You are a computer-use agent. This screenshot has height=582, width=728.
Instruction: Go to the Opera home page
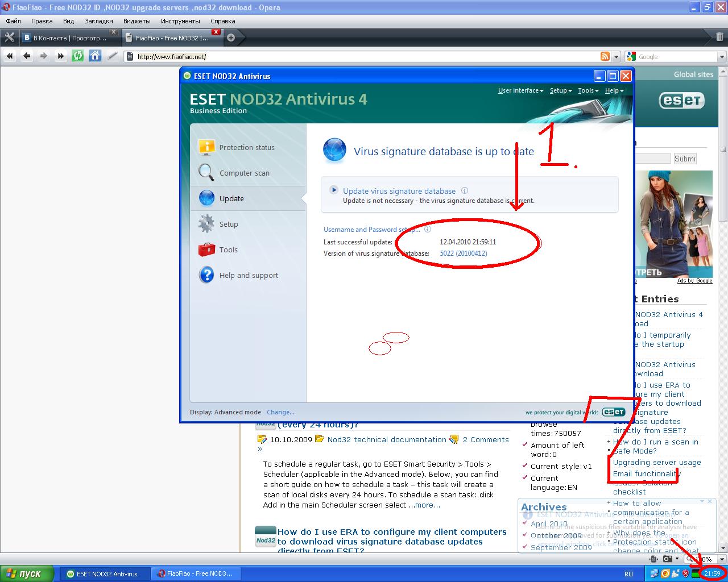click(x=95, y=56)
